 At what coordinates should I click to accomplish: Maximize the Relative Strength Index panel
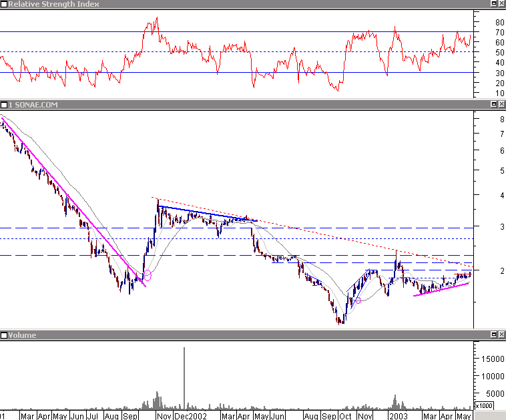(x=494, y=3)
